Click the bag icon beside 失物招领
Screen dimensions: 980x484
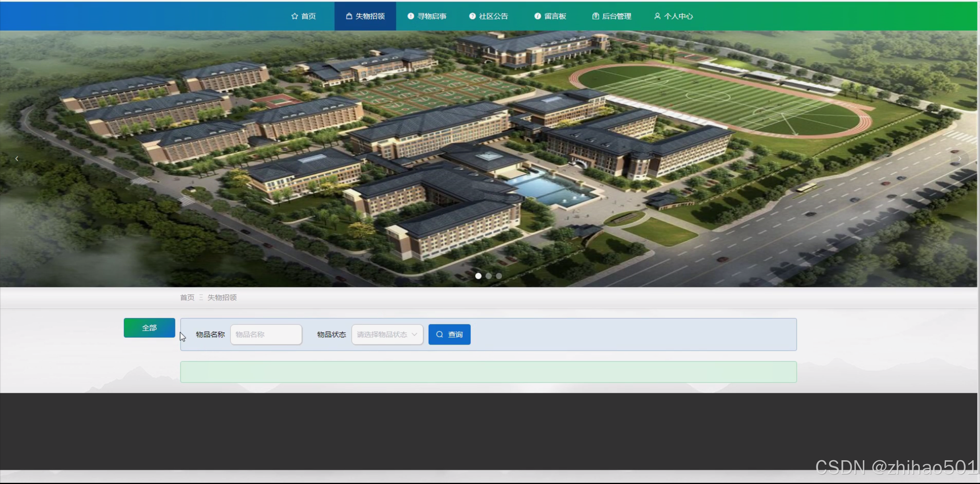coord(349,16)
